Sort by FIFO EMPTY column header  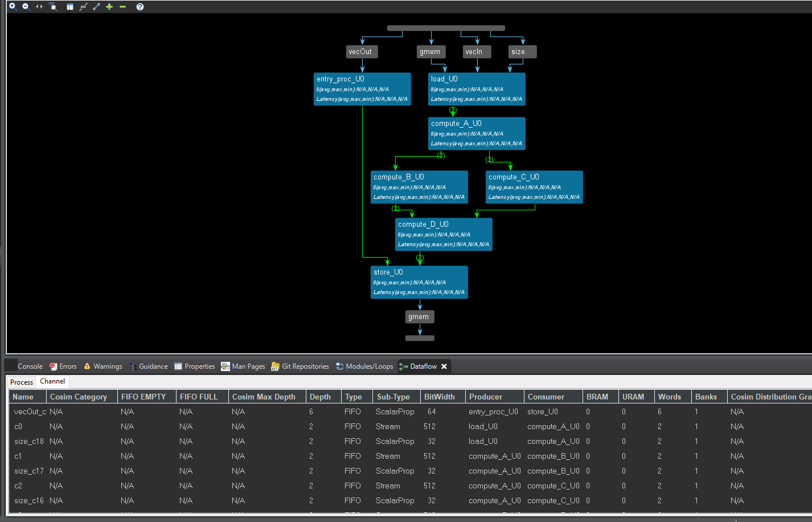pos(147,397)
